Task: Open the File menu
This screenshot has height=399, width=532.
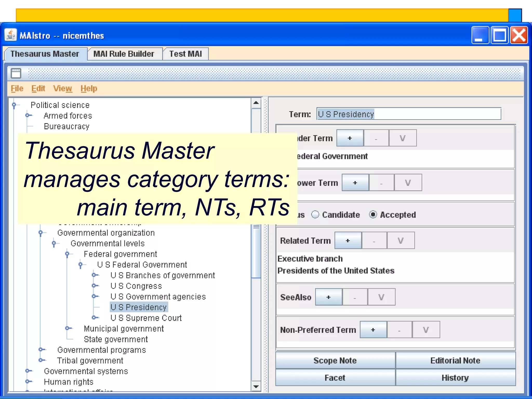Action: click(x=17, y=89)
